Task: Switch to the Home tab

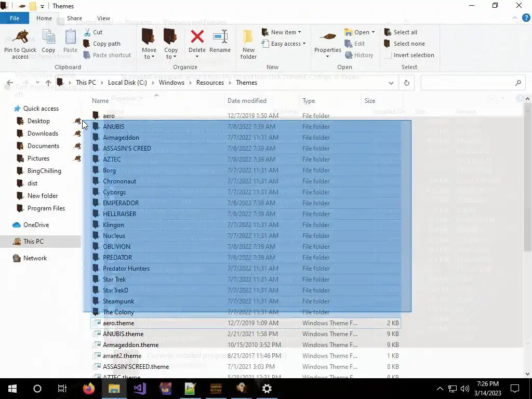Action: point(44,18)
